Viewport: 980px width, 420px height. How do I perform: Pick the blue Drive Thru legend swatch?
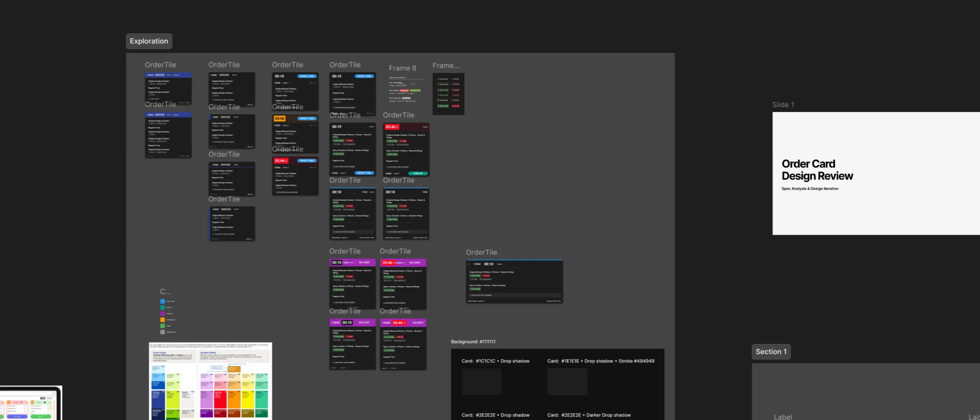click(x=162, y=301)
